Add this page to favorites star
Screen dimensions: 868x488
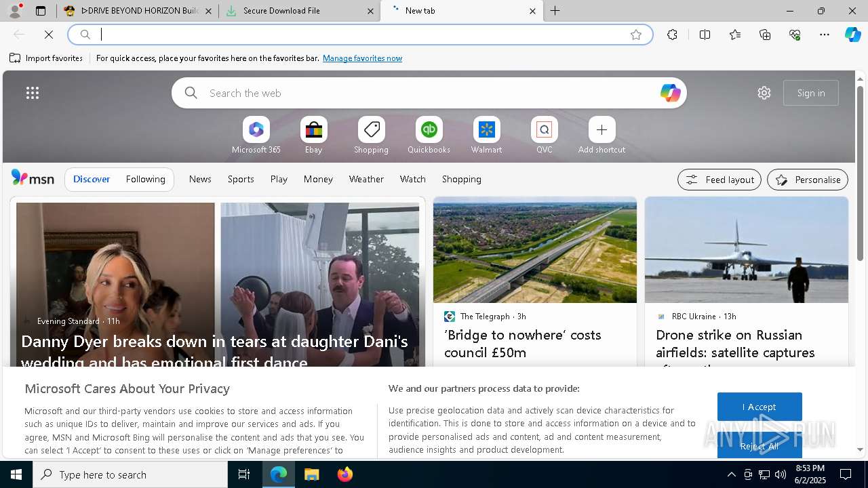point(635,35)
